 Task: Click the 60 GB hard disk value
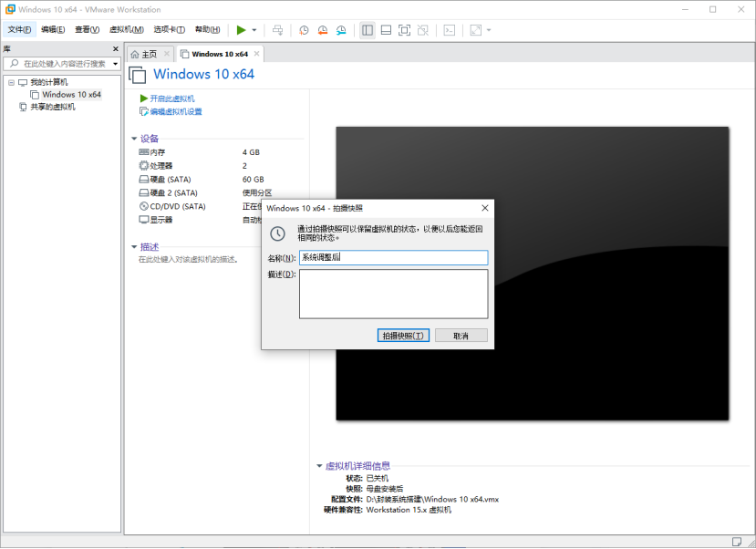point(254,180)
